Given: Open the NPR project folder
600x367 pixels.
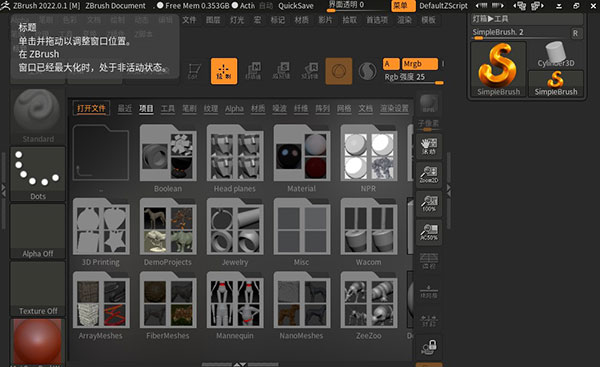Looking at the screenshot, I should [368, 153].
